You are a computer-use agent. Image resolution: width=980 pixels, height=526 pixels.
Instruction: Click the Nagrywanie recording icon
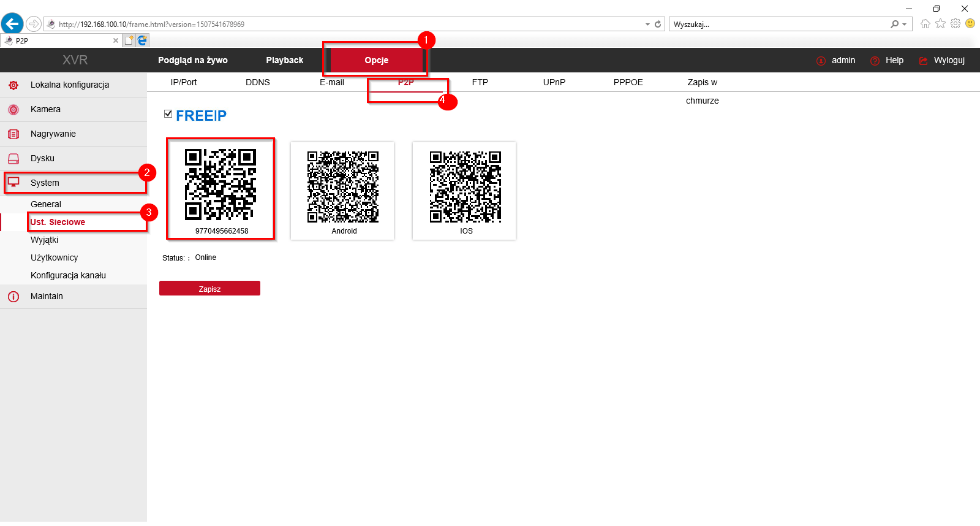pyautogui.click(x=13, y=134)
